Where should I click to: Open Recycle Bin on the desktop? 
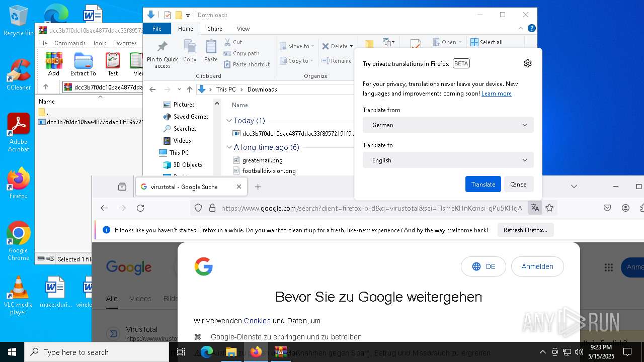coord(18,21)
